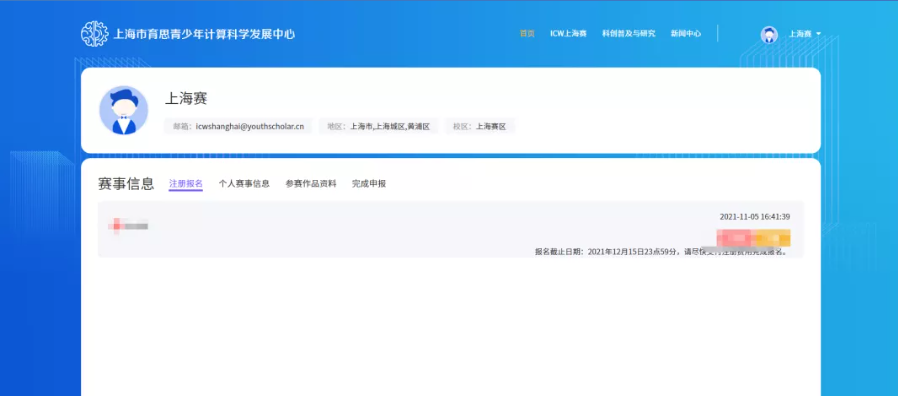This screenshot has height=396, width=898.
Task: Click the timestamp 2021-11-05 16:41:39
Action: 755,217
